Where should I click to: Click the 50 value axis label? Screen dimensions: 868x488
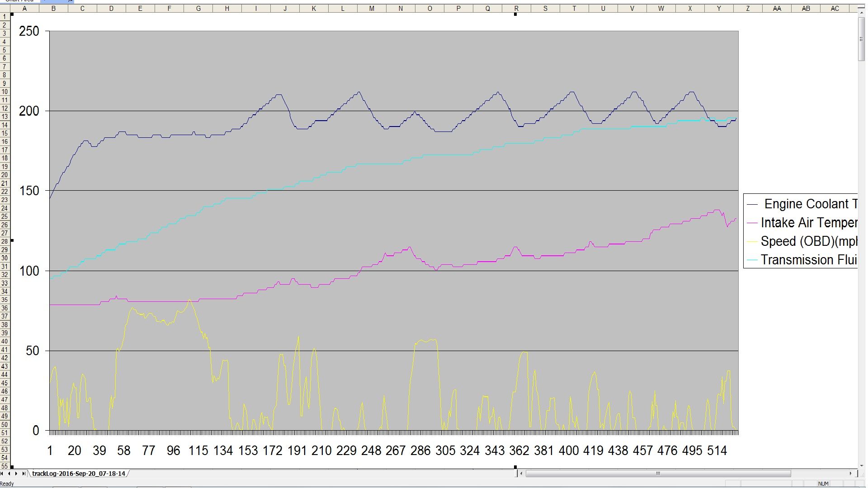point(32,351)
